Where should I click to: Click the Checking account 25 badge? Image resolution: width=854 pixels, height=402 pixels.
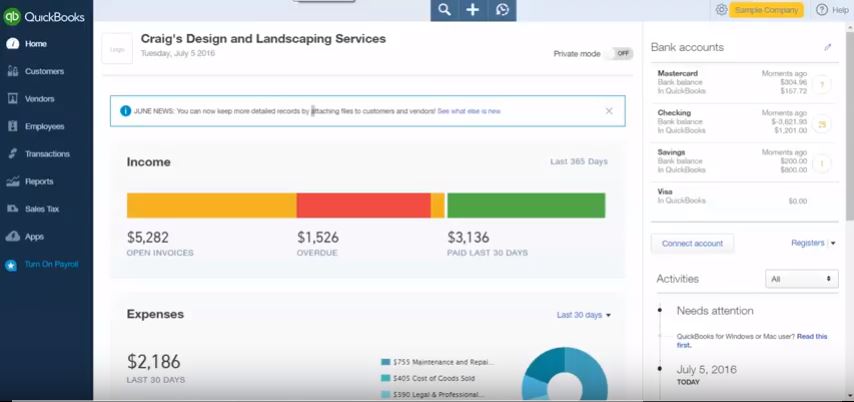822,125
